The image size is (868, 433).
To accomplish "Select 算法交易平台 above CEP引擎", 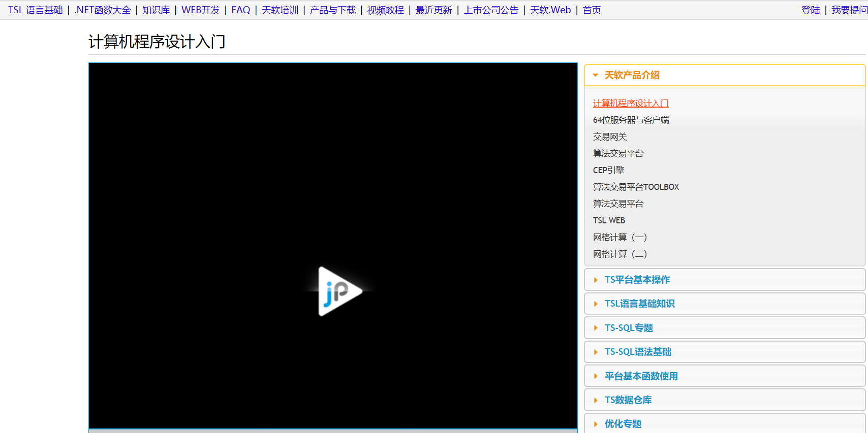I will click(618, 153).
